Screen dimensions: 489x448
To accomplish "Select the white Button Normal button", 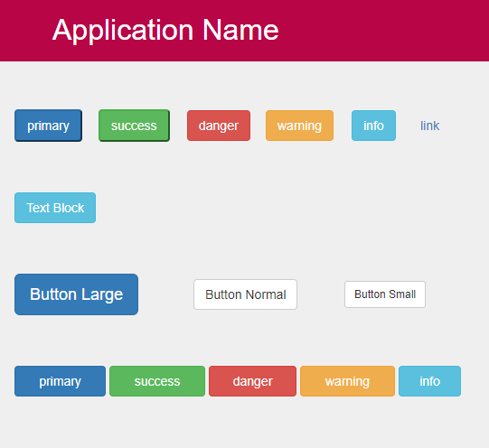I will pos(246,294).
